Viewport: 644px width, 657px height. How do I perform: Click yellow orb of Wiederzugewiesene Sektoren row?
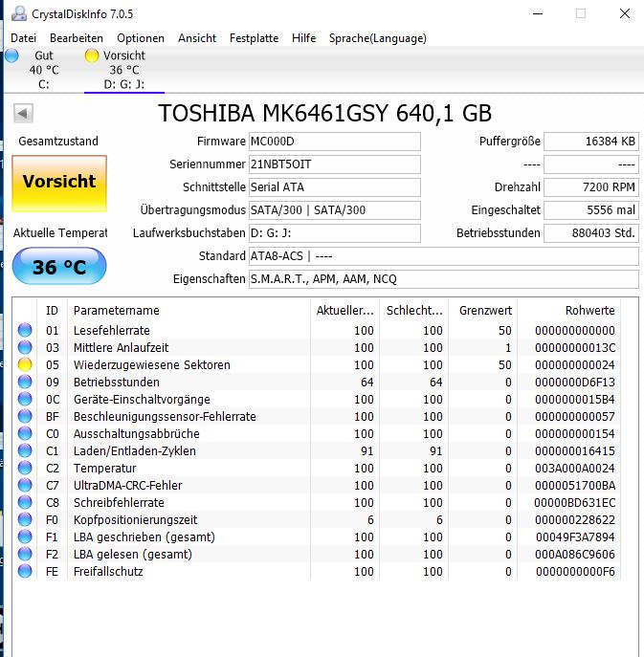[x=25, y=364]
